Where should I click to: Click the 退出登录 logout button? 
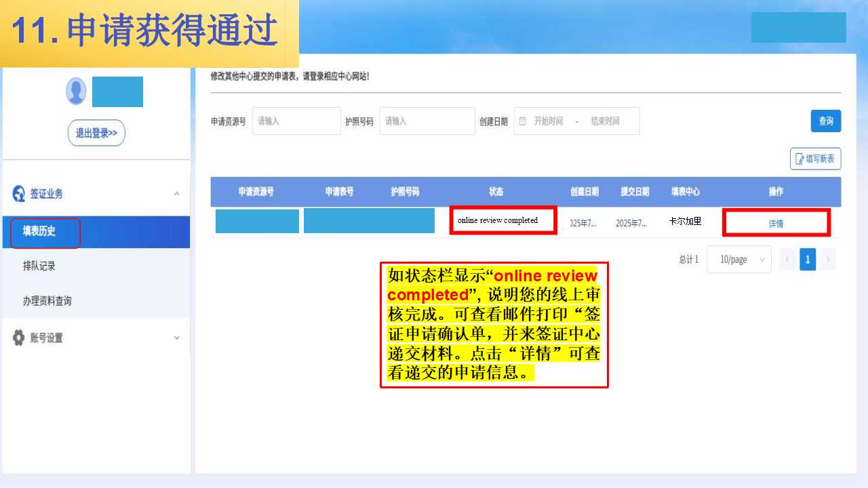click(96, 133)
